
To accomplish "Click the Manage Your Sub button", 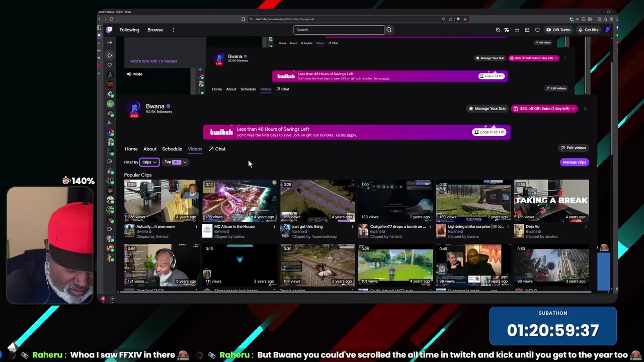I will tap(487, 108).
